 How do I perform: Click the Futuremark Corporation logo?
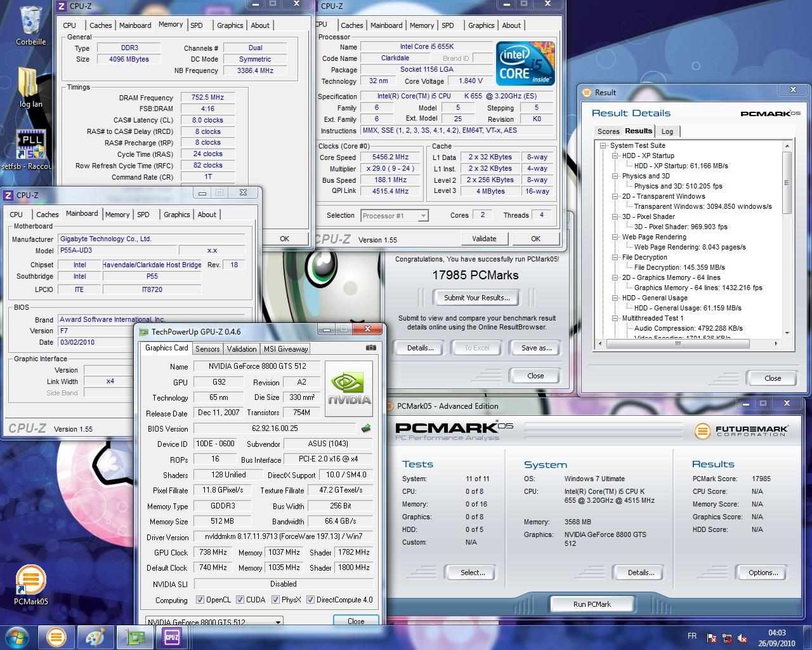[741, 431]
